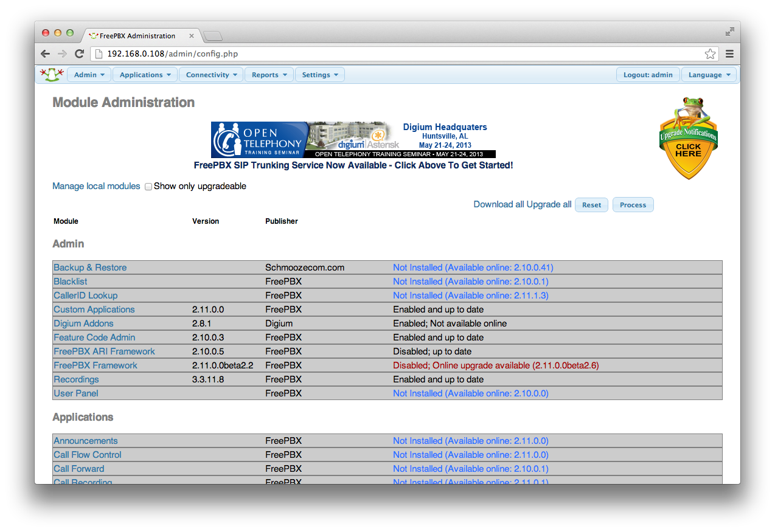Open the Announcements module

[86, 441]
